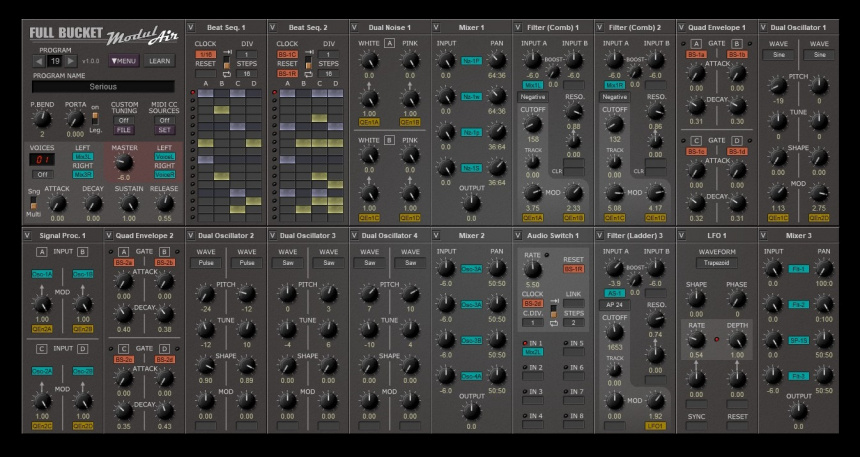This screenshot has height=457, width=860.
Task: Open left Saw wave selector in Dual Oscillator 3
Action: pos(287,263)
